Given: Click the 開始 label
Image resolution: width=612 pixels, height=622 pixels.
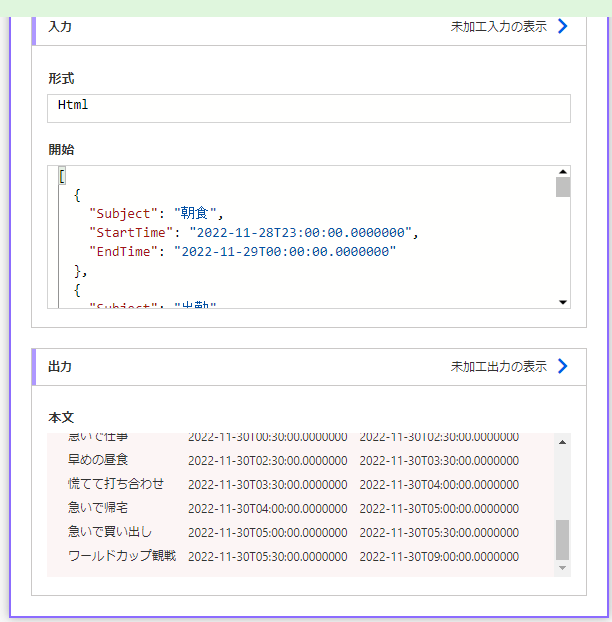Looking at the screenshot, I should click(61, 150).
